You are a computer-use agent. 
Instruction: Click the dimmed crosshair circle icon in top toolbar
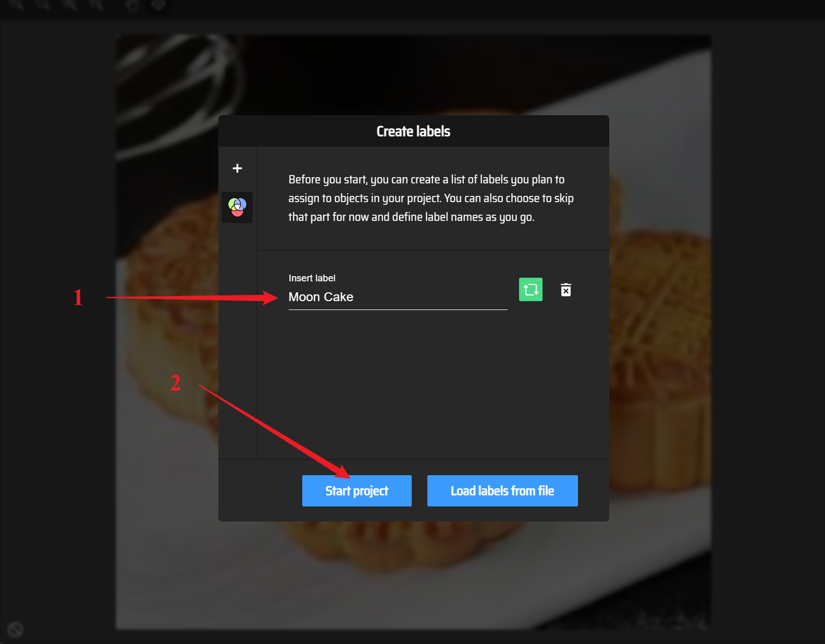(158, 5)
